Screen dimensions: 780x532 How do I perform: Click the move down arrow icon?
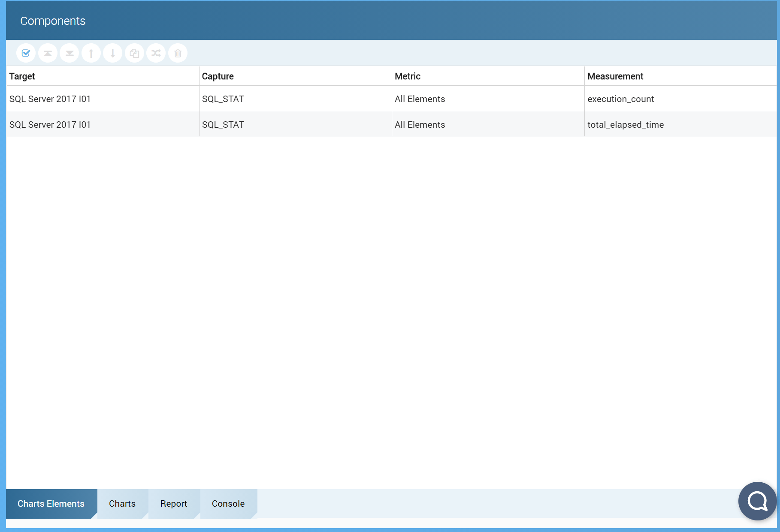(113, 53)
